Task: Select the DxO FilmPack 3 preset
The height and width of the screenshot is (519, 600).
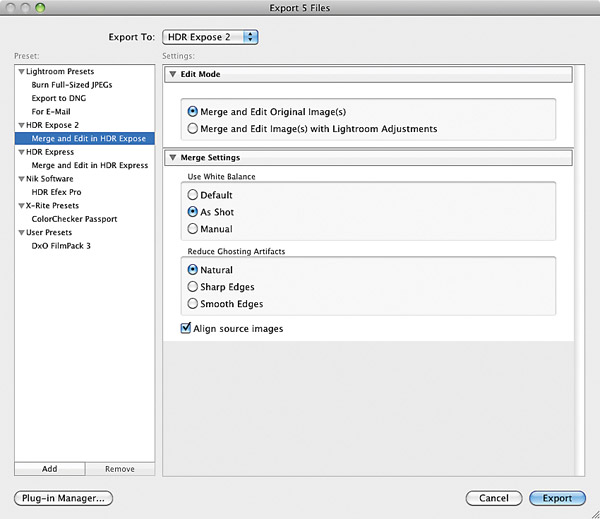Action: coord(61,246)
